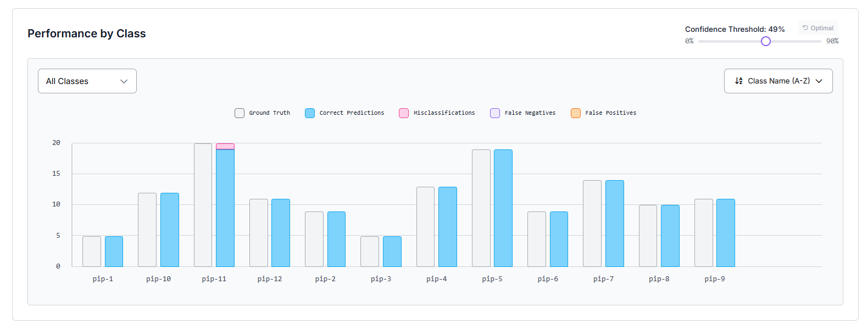Click the gray ground truth bar for pip-3
This screenshot has height=329, width=868.
[x=370, y=251]
